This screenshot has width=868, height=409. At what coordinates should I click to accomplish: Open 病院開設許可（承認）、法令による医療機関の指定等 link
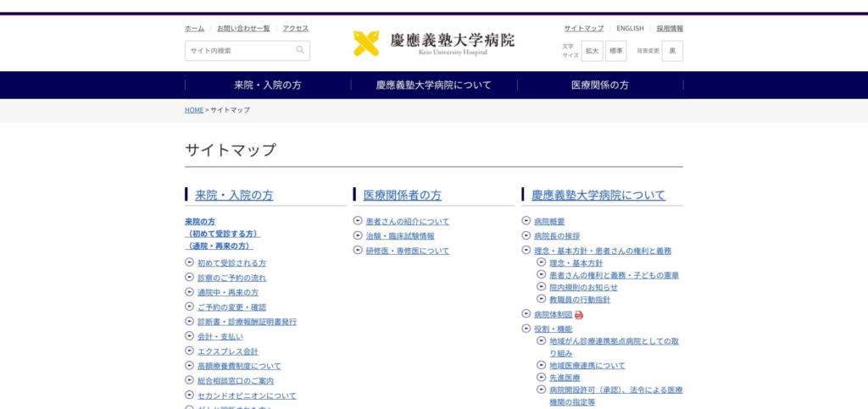pyautogui.click(x=616, y=396)
